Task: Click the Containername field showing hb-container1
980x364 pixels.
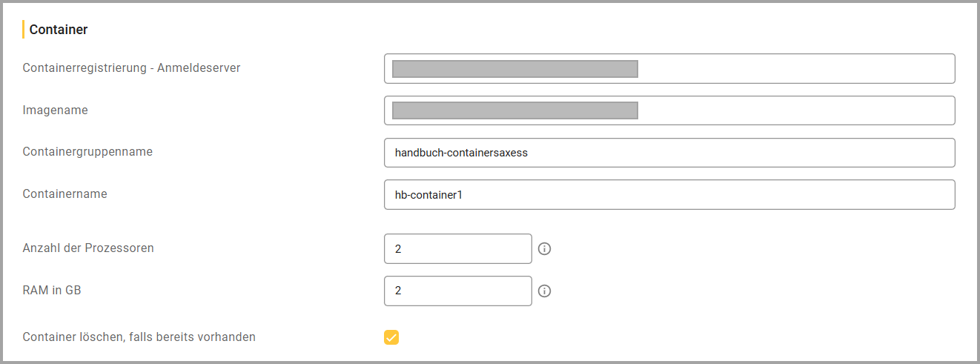Action: pyautogui.click(x=669, y=195)
